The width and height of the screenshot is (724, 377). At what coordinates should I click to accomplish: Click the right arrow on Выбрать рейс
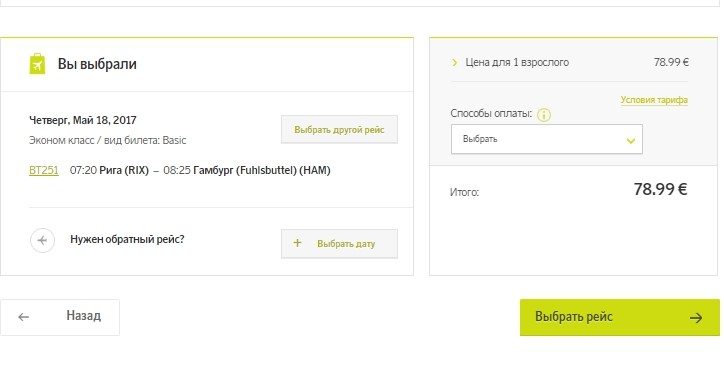(x=696, y=318)
